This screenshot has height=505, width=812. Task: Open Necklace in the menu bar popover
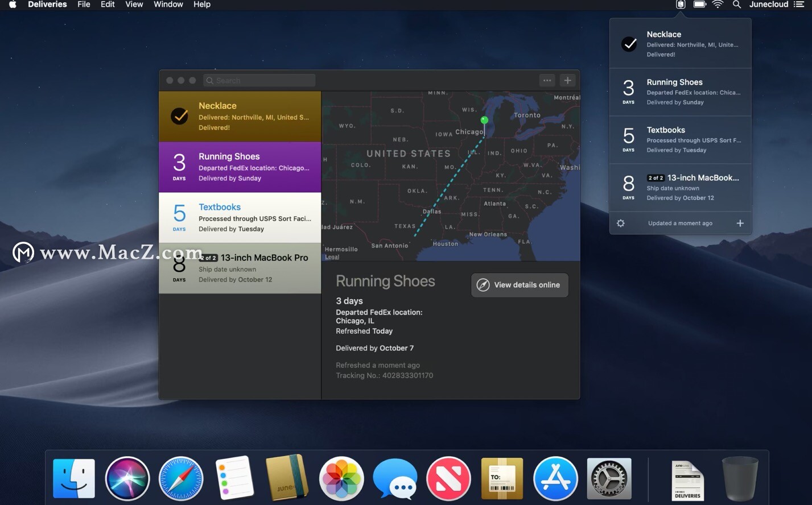coord(681,44)
